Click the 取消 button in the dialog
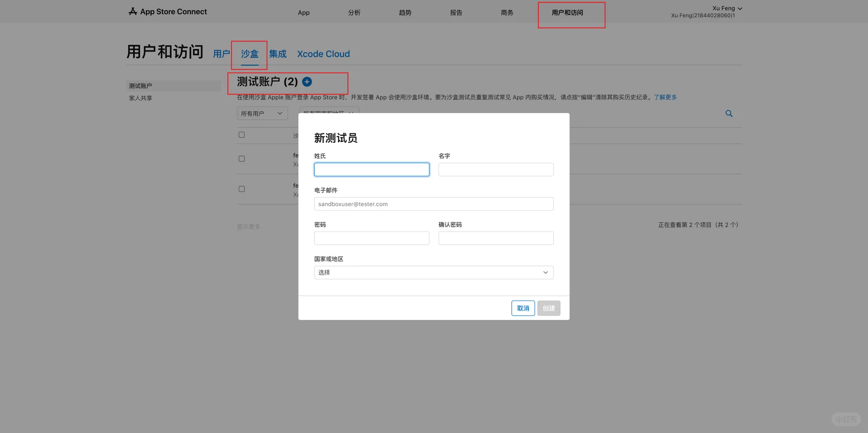Screen dimensions: 868x433 point(523,308)
